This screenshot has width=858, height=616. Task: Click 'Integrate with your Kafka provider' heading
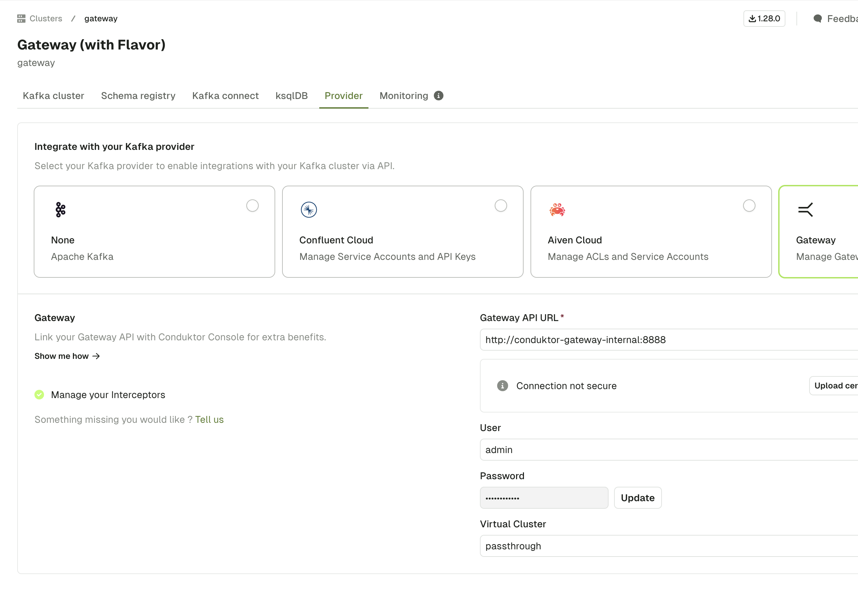click(114, 147)
